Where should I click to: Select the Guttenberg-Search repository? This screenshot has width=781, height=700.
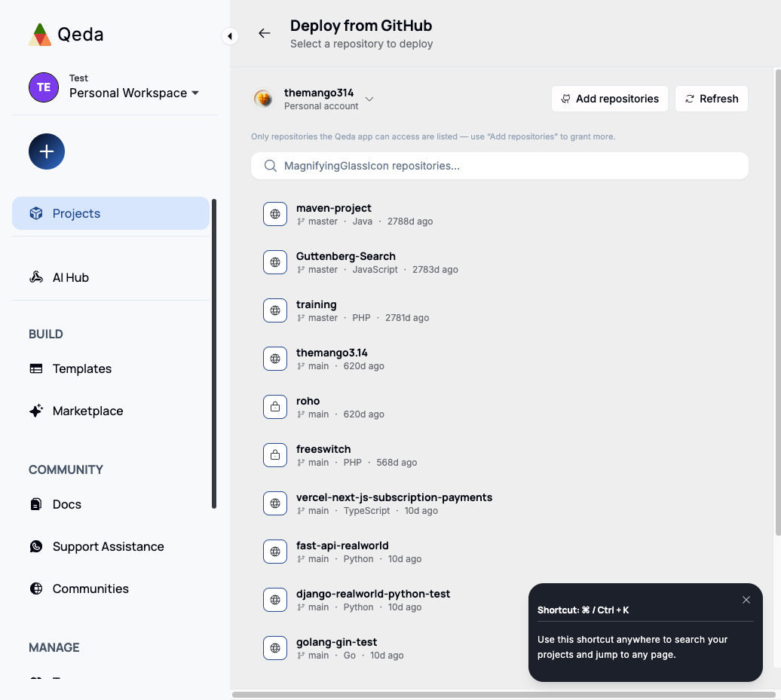(x=500, y=262)
